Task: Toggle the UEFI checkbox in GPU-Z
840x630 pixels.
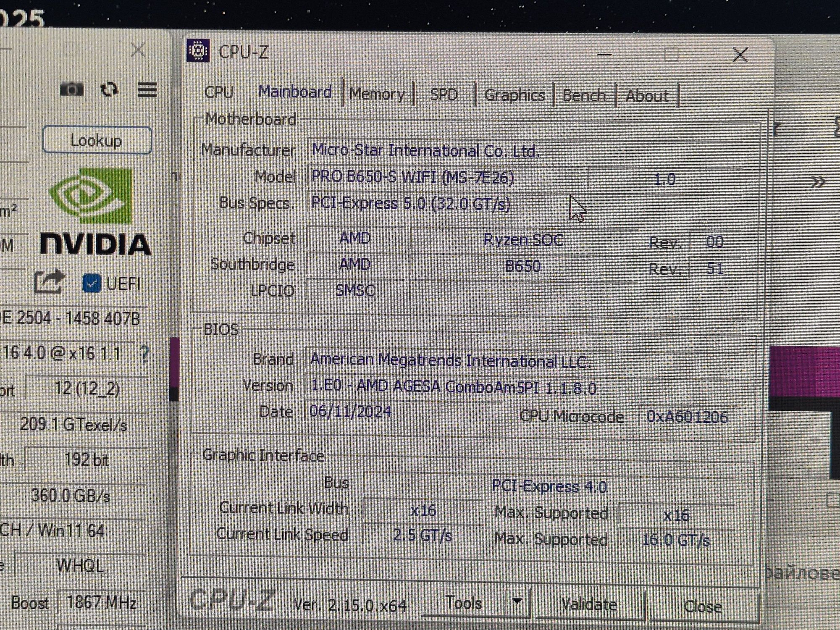Action: (92, 283)
